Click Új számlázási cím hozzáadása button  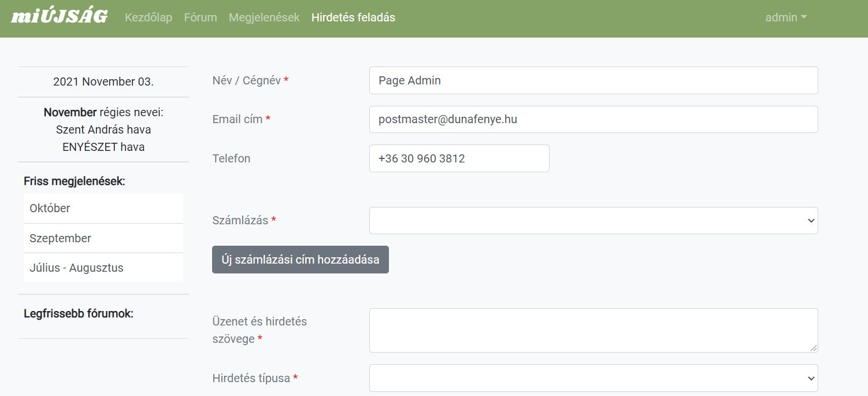pyautogui.click(x=301, y=260)
